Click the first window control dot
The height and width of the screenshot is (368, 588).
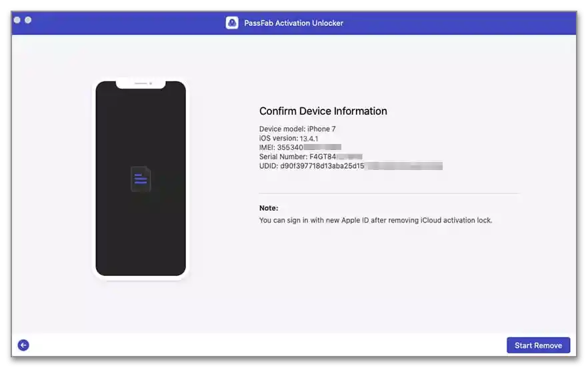coord(17,20)
